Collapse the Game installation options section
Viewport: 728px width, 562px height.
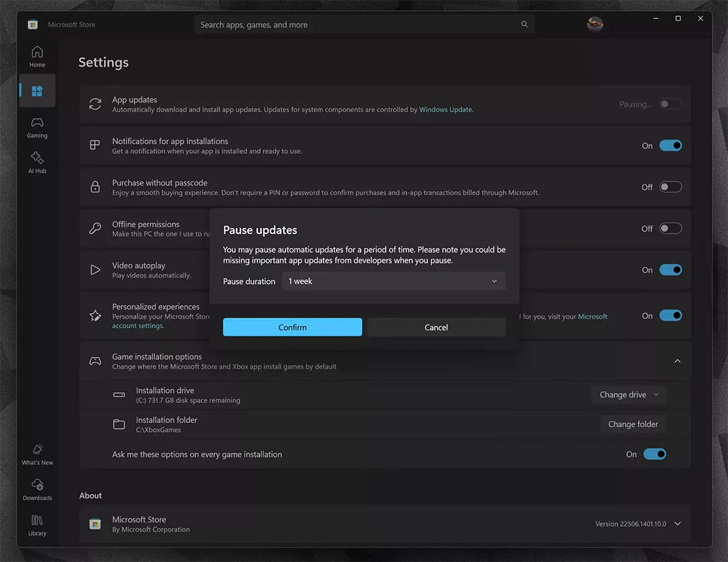click(677, 361)
